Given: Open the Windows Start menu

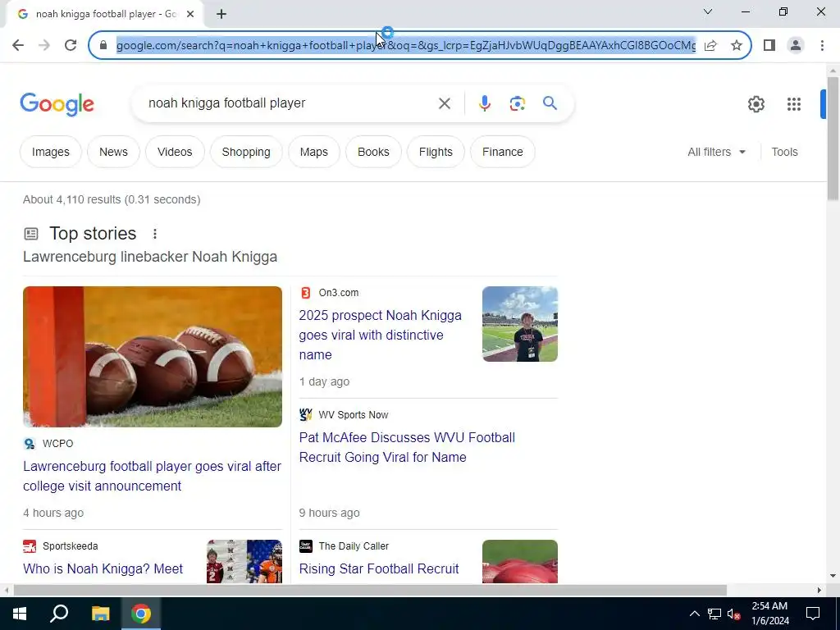Looking at the screenshot, I should (x=20, y=614).
